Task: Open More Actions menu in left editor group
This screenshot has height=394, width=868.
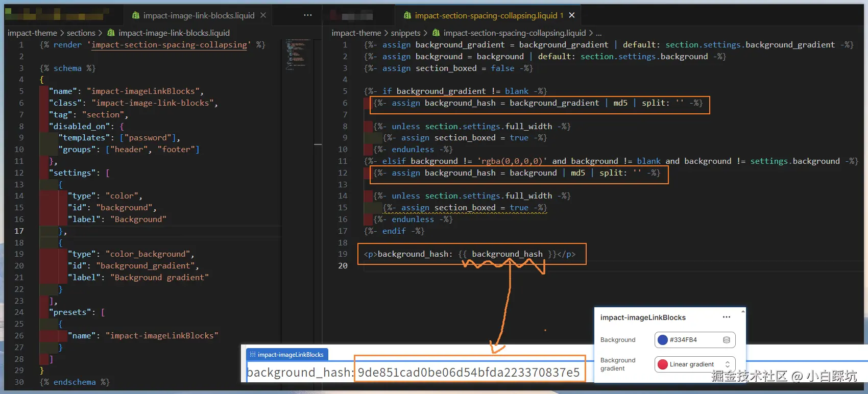Action: [308, 15]
